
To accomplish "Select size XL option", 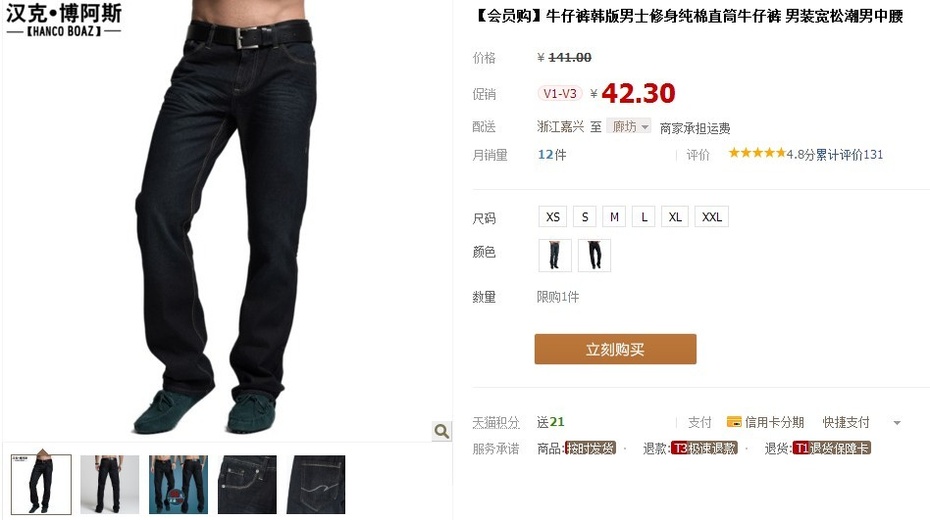I will (675, 217).
